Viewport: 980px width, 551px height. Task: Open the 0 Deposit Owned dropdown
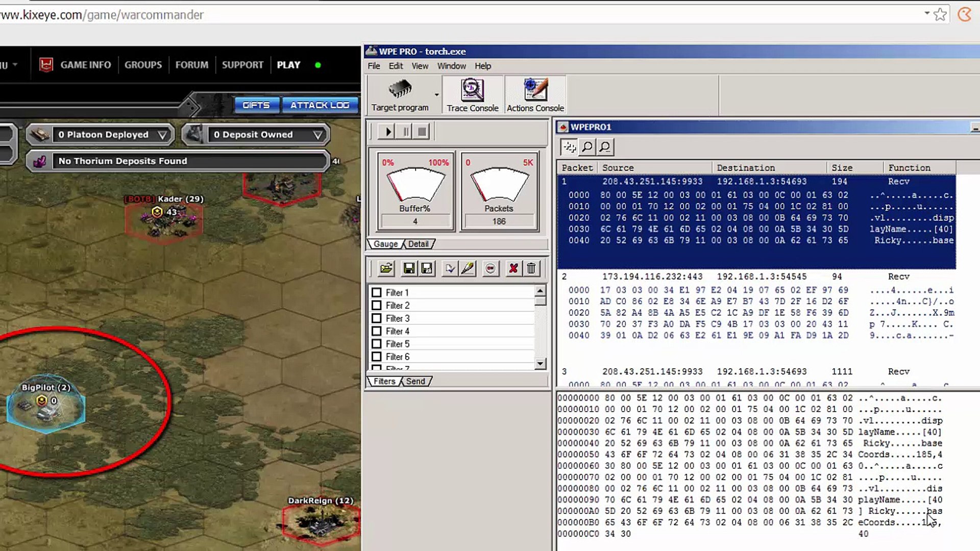tap(317, 135)
